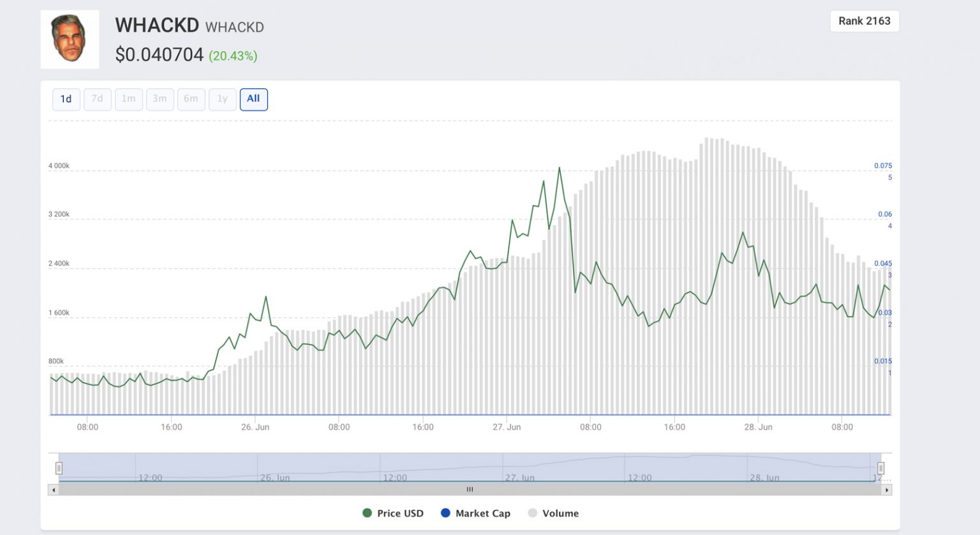Hide the Volume series legend
This screenshot has height=535, width=980.
(x=560, y=513)
